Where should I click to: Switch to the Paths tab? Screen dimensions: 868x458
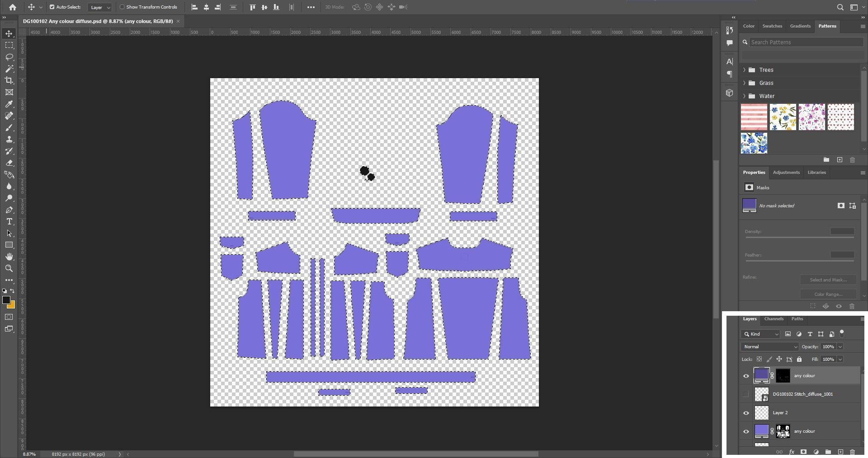coord(797,319)
